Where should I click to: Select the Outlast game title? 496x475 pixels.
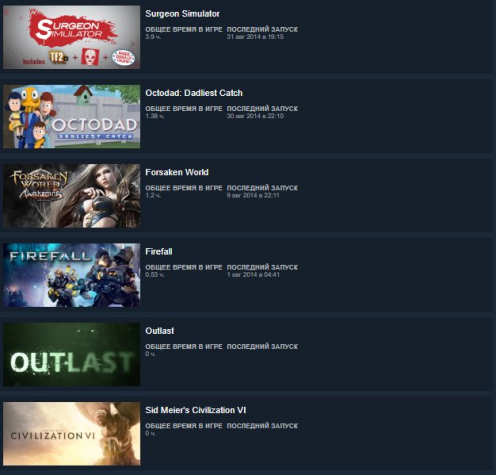coord(160,331)
